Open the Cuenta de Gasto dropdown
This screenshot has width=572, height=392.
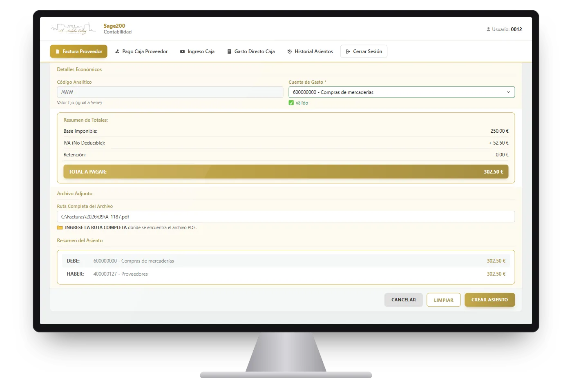402,92
